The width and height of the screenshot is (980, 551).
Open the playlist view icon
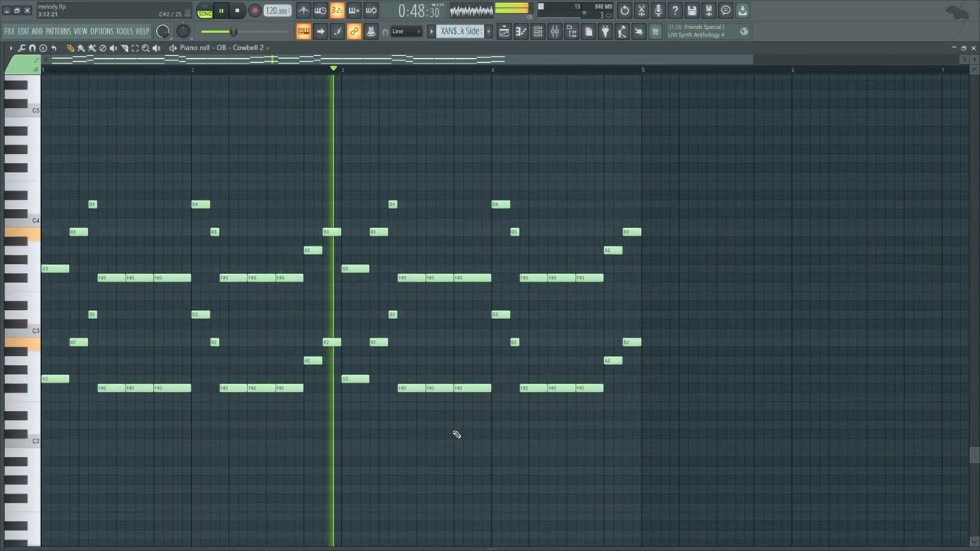pyautogui.click(x=505, y=31)
